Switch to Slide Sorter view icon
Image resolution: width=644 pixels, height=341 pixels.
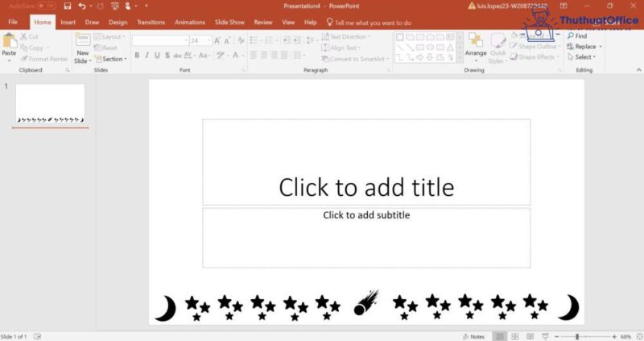click(x=514, y=336)
